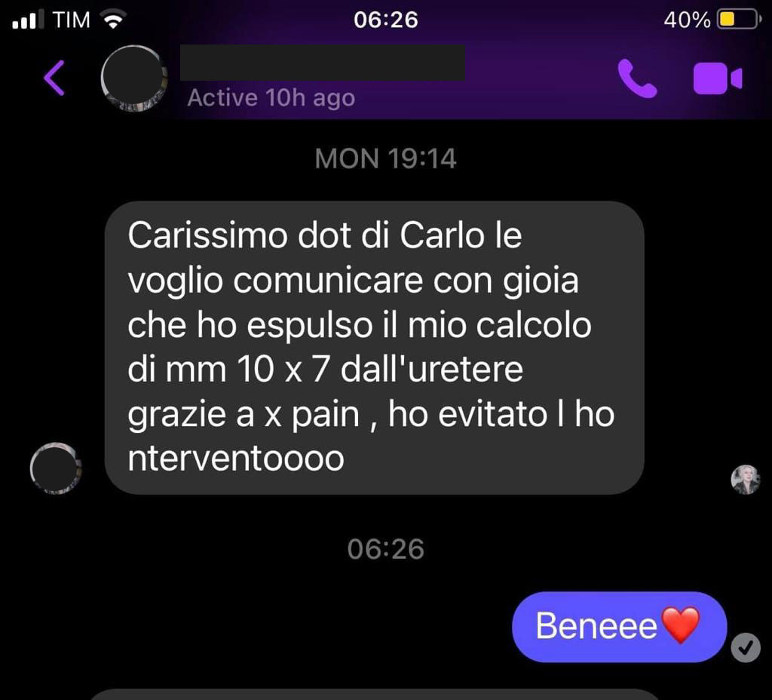Tap the status bar clock 06:26
The height and width of the screenshot is (700, 772).
[x=385, y=20]
